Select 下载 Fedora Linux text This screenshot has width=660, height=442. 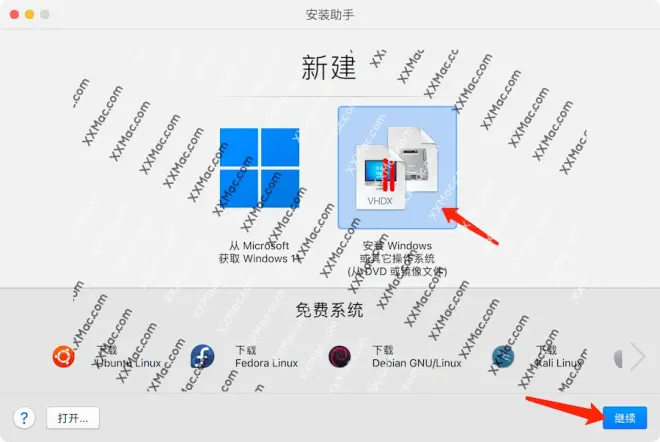click(266, 357)
